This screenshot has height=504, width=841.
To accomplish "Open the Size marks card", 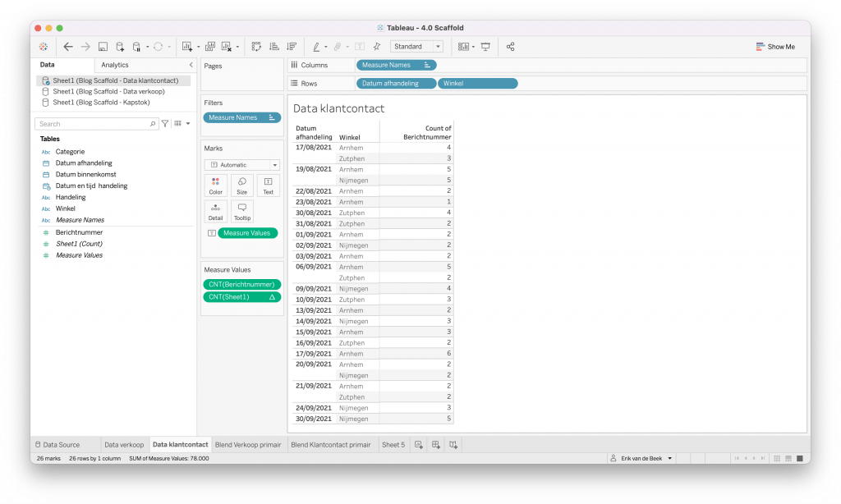I will point(241,185).
